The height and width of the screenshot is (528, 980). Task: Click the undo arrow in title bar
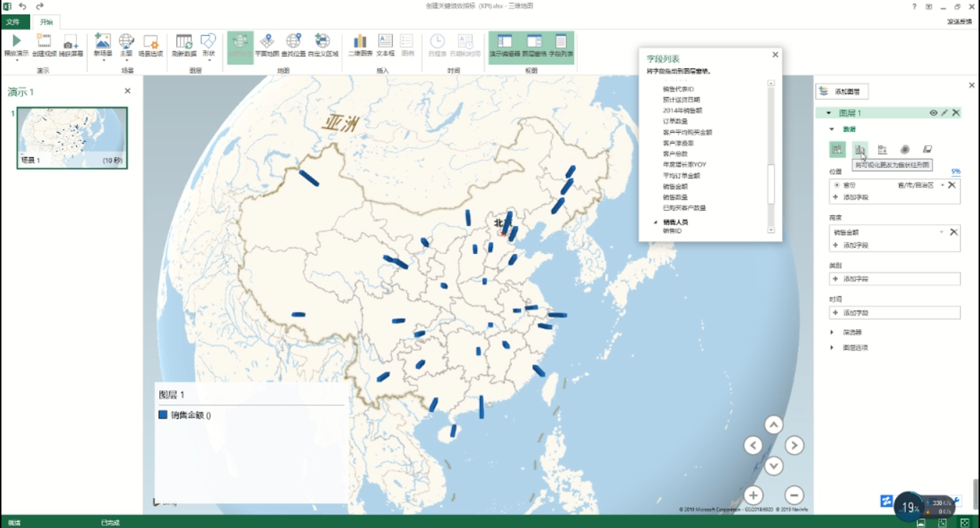(x=22, y=6)
